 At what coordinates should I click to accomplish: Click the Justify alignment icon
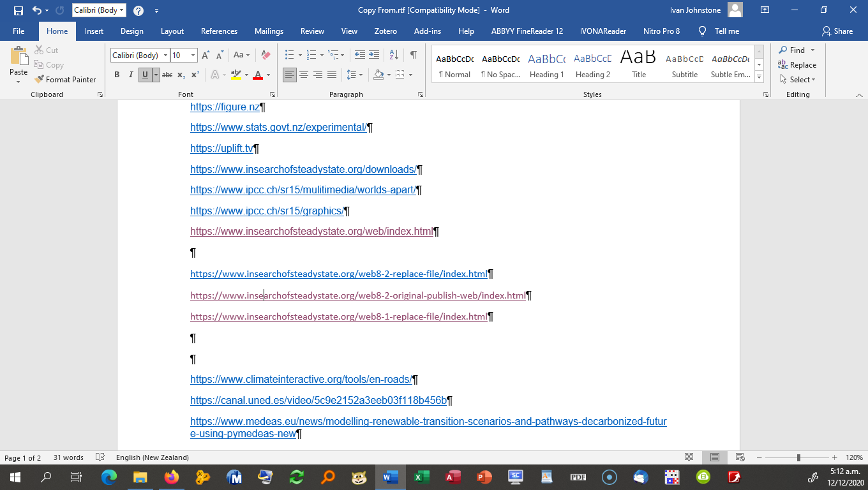pyautogui.click(x=332, y=75)
